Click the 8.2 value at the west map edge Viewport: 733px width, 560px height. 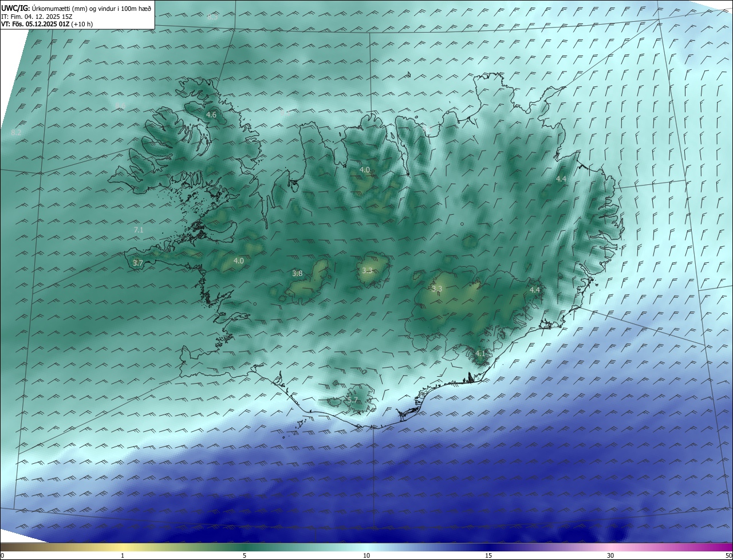point(16,132)
